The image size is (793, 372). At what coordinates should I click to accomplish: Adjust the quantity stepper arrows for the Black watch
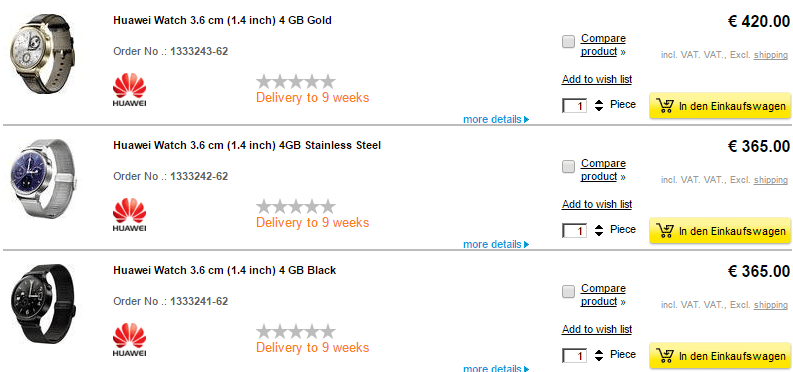(x=599, y=355)
